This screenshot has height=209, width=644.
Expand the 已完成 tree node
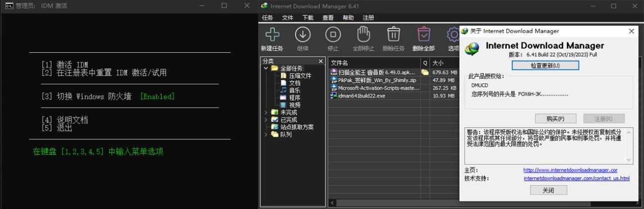click(266, 120)
